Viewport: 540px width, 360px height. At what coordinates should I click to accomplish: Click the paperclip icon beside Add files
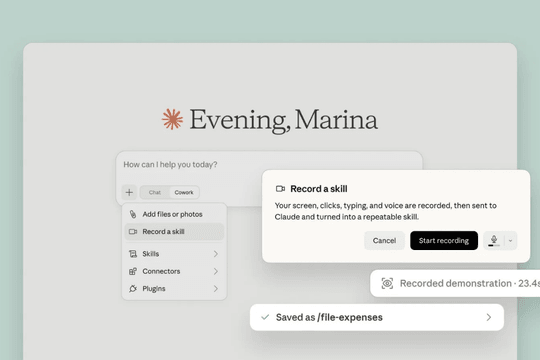(133, 214)
